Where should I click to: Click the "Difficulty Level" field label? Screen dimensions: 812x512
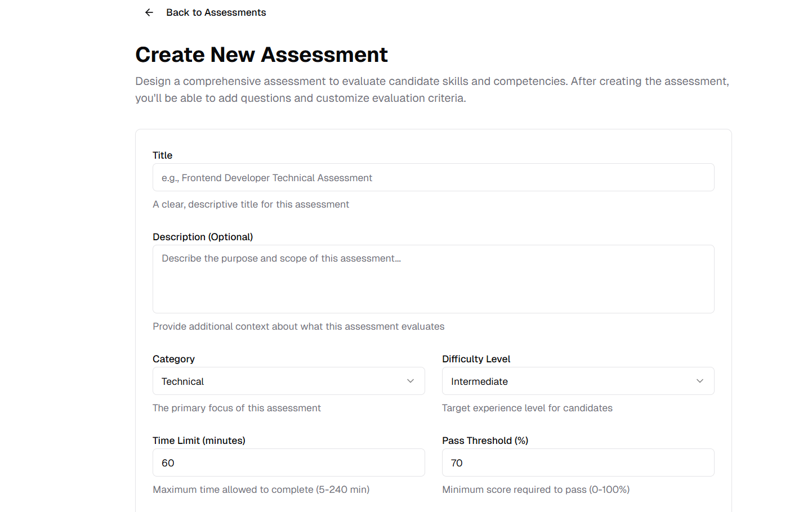click(476, 359)
